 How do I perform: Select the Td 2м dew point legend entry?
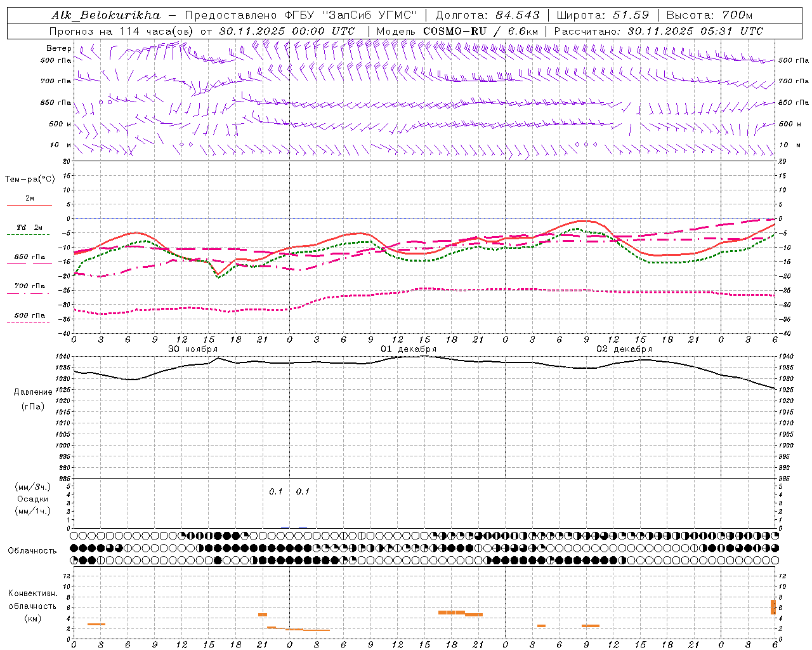pyautogui.click(x=30, y=227)
